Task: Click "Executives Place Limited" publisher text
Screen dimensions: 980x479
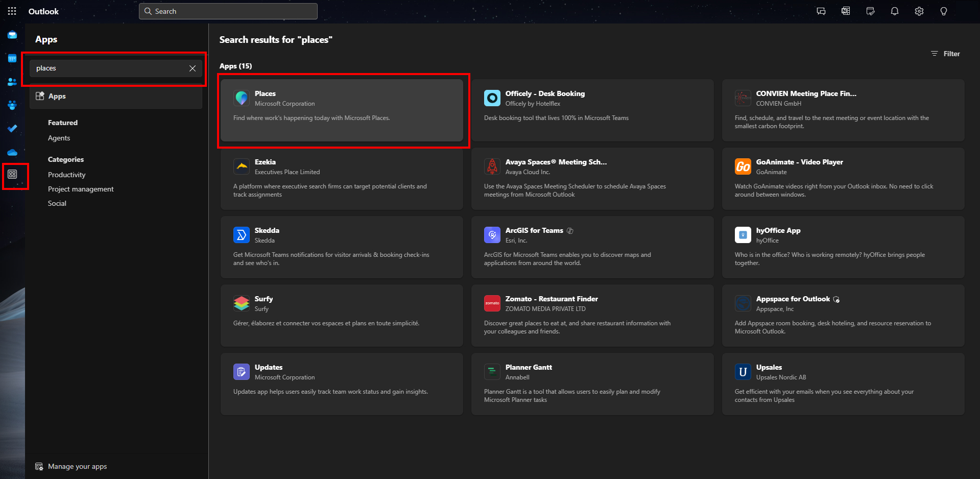Action: 288,172
